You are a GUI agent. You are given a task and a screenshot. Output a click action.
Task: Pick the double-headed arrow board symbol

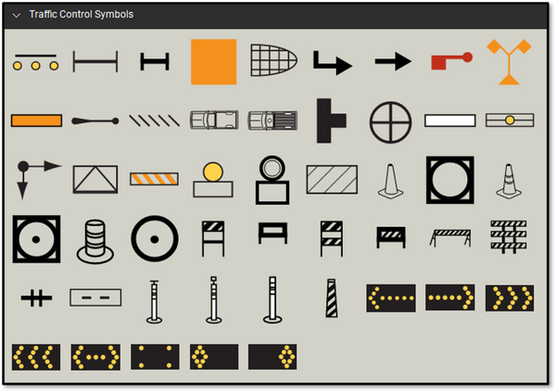pos(95,356)
